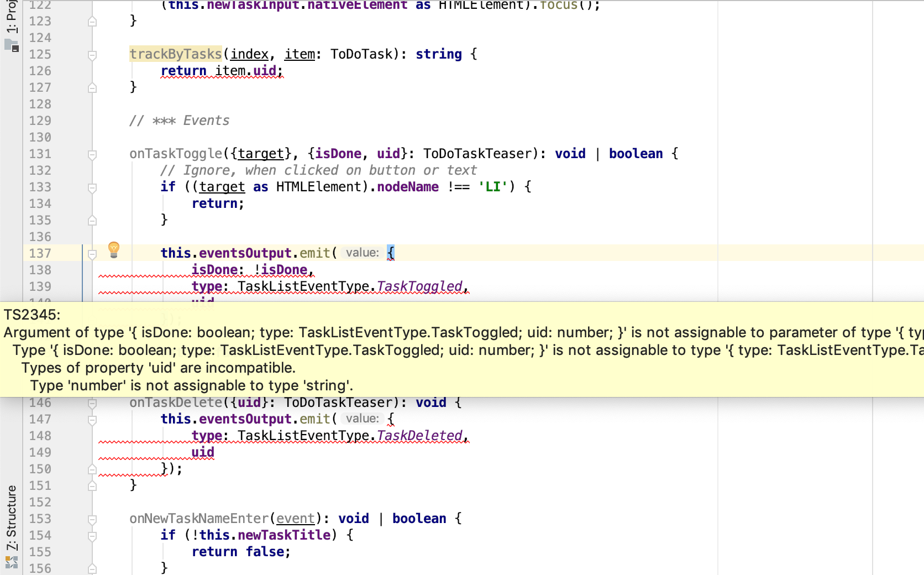Click the 'string' return type on line 125
This screenshot has height=575, width=924.
(x=439, y=54)
